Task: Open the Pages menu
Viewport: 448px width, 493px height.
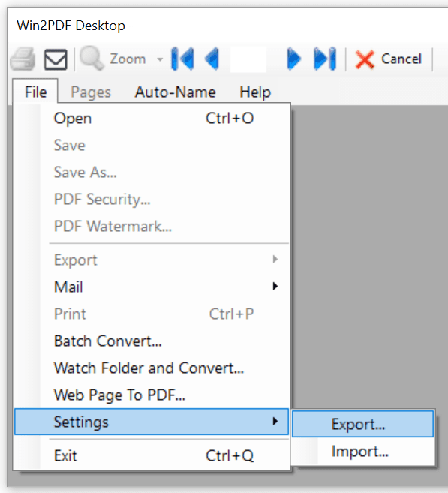Action: pyautogui.click(x=91, y=92)
